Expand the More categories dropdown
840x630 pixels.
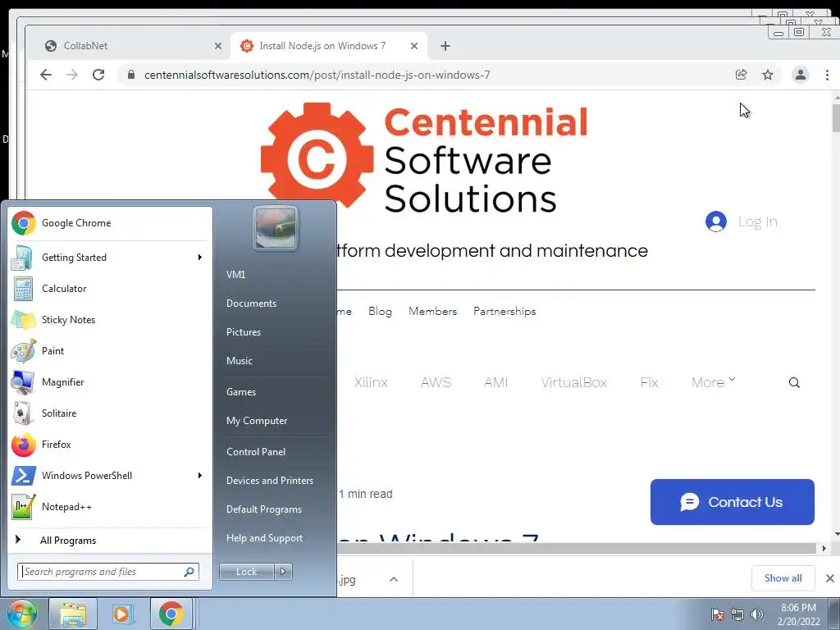(x=713, y=382)
